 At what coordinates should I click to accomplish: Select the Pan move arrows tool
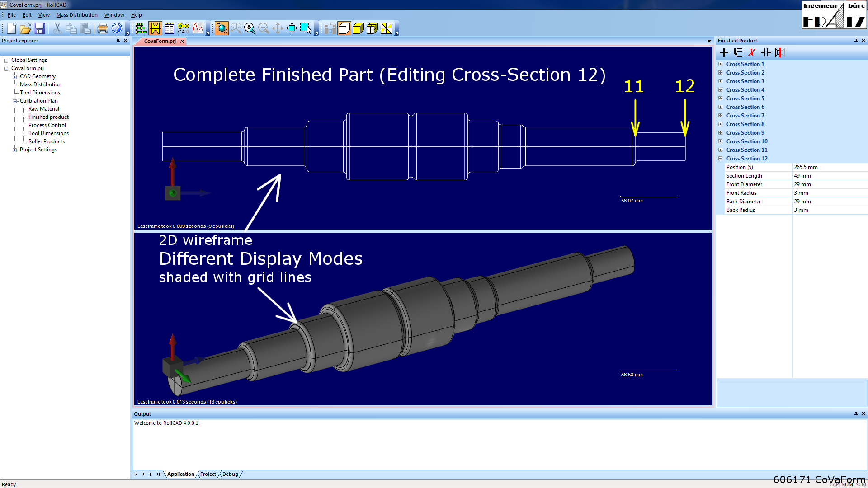coord(278,28)
